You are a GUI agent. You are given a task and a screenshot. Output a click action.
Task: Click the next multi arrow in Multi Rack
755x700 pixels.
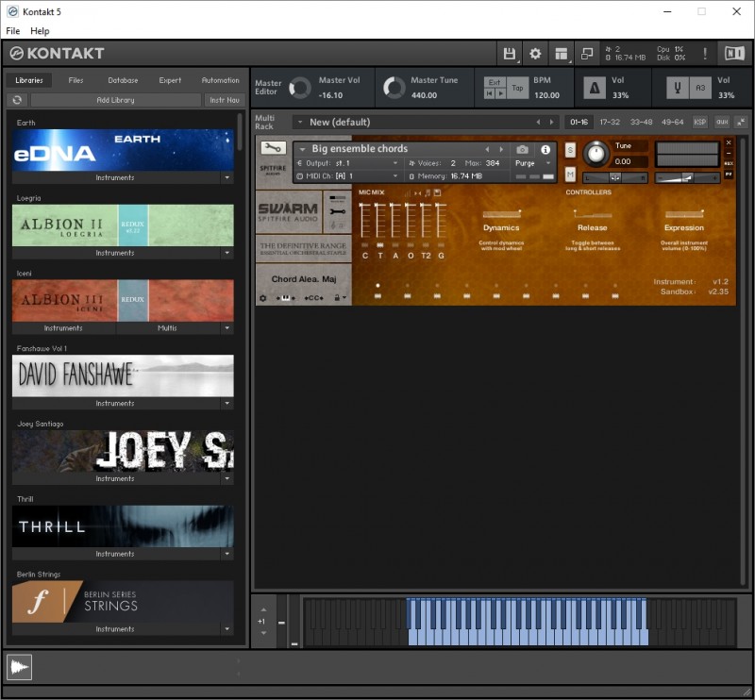[x=552, y=123]
